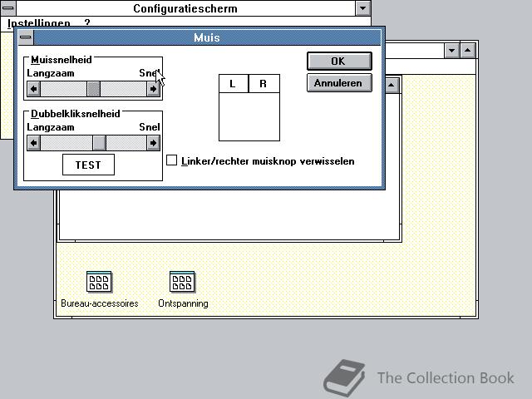
Task: Click the Annuleren button
Action: (x=339, y=83)
